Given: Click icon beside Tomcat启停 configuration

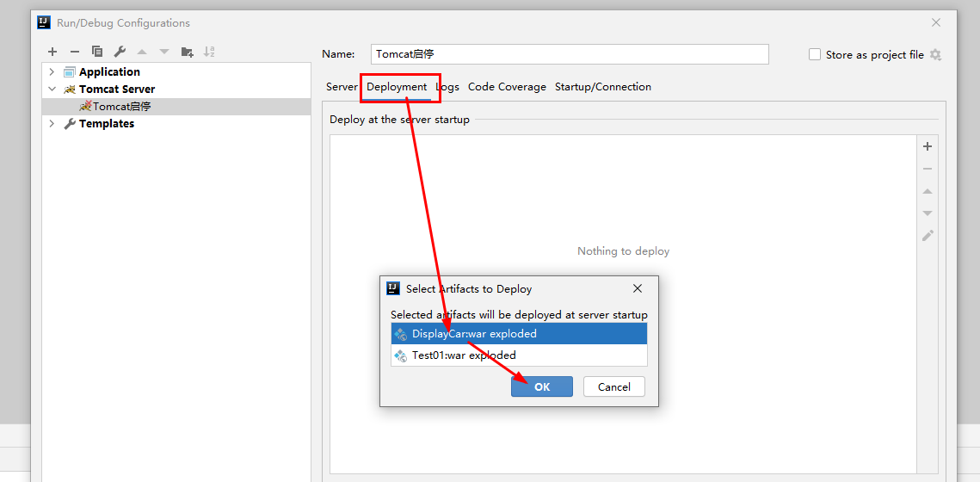Looking at the screenshot, I should (x=85, y=106).
